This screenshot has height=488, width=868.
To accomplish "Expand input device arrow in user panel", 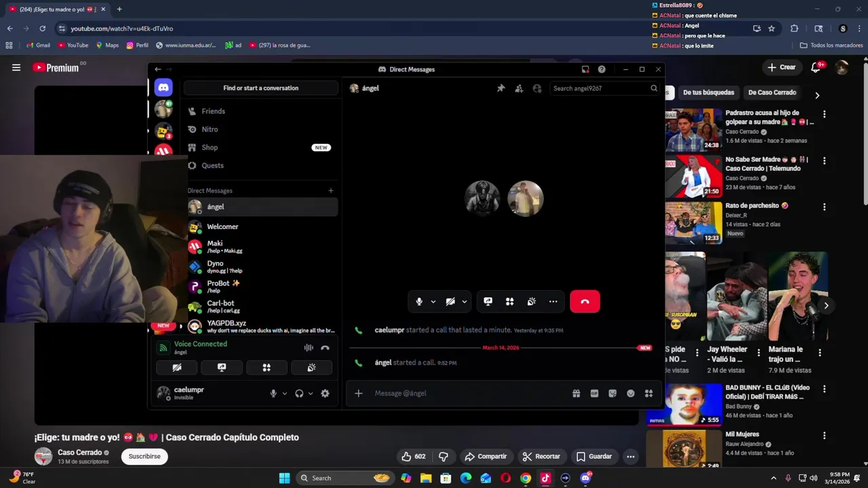I will click(285, 393).
